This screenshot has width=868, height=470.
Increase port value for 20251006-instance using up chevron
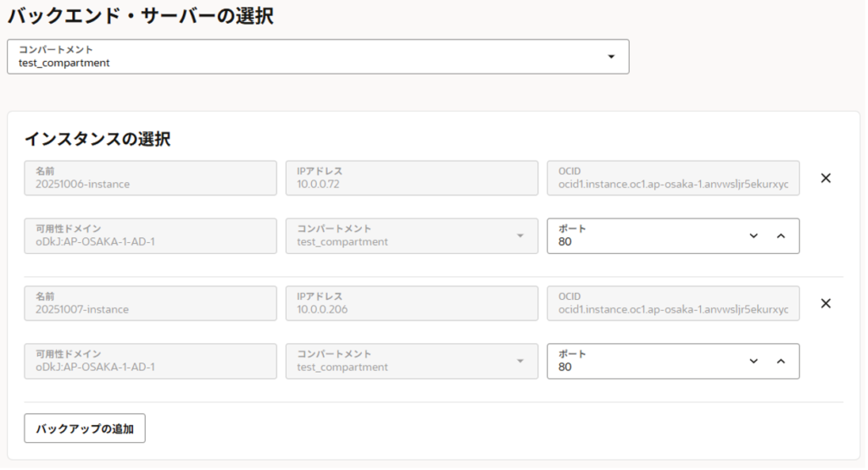781,235
